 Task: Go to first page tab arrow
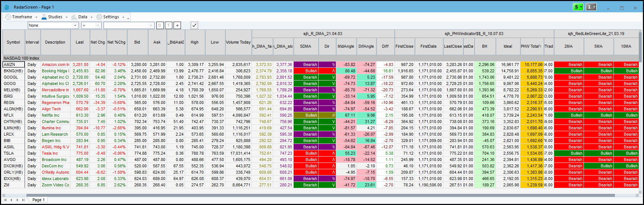5,200
